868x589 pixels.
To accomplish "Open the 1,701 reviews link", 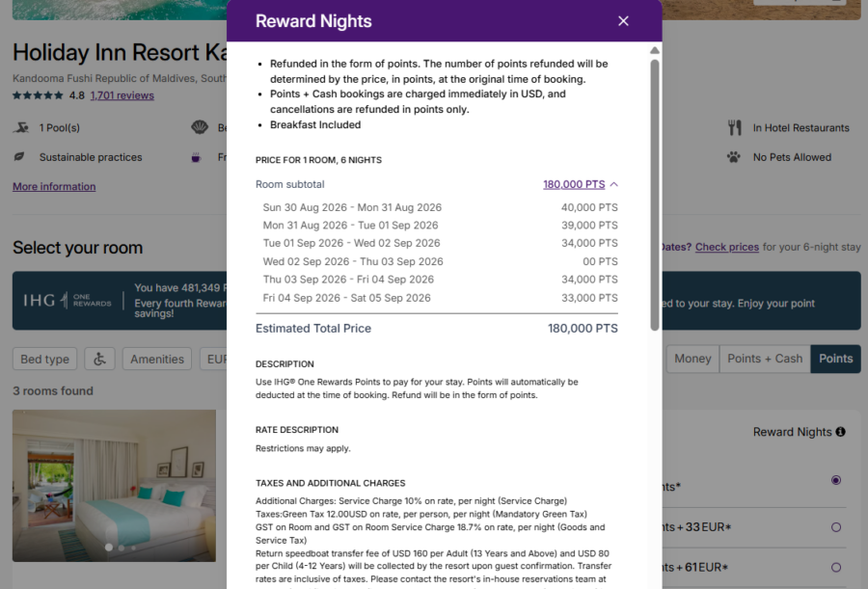I will (122, 95).
